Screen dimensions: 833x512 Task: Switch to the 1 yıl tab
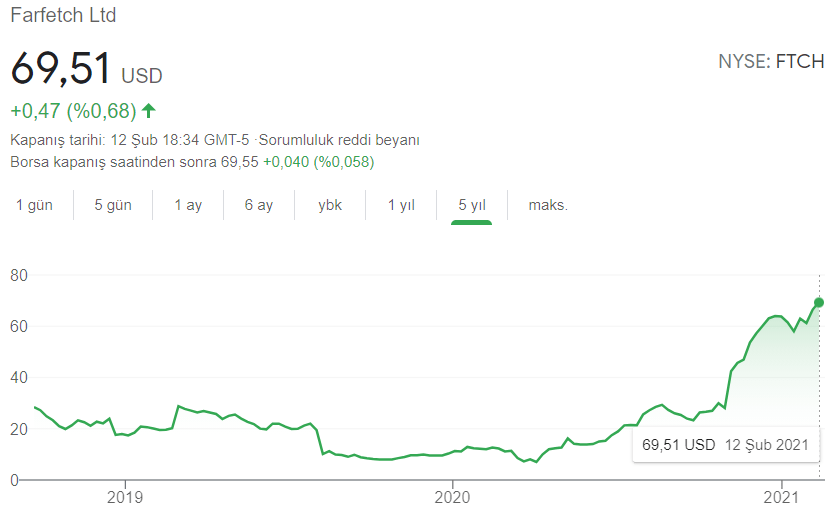[x=401, y=205]
